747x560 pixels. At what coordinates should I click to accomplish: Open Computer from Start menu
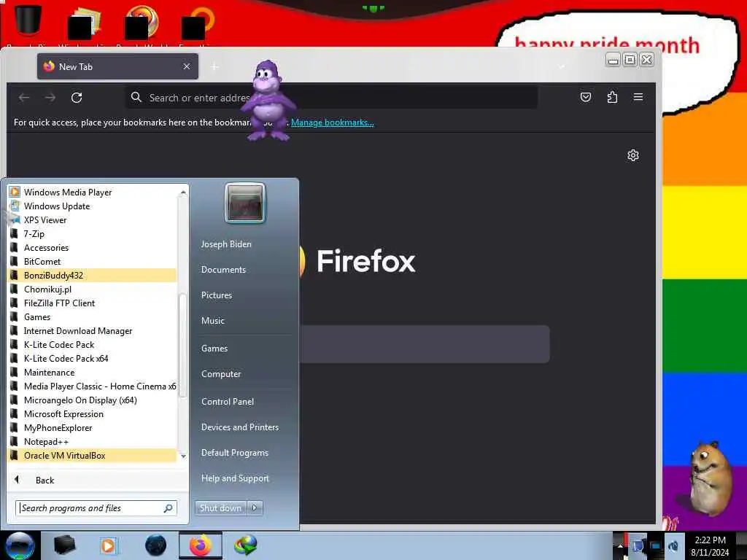click(221, 374)
